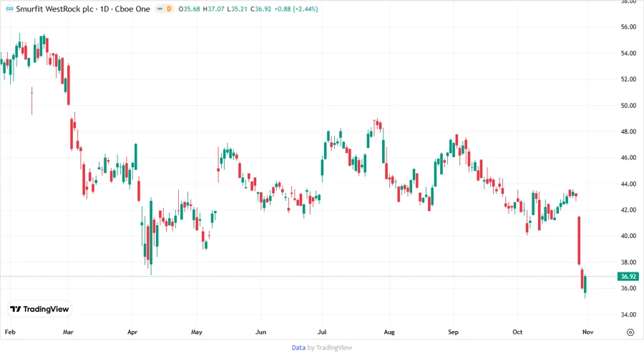Click the 46.00 price axis label
The height and width of the screenshot is (356, 644).
point(628,157)
